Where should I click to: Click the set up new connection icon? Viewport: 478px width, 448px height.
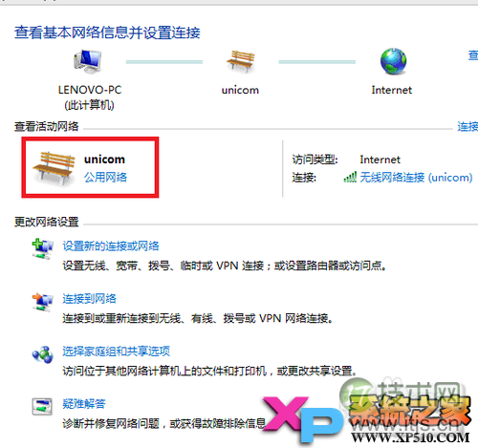(x=42, y=248)
